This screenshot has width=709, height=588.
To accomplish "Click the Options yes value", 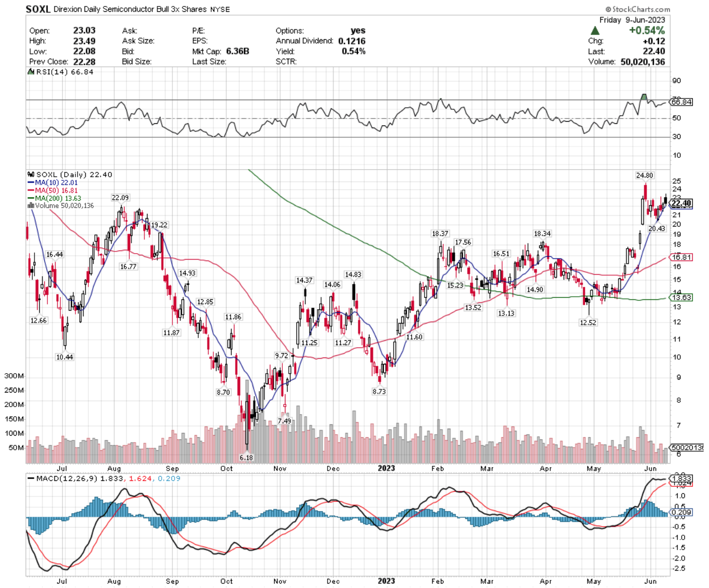I will coord(358,31).
